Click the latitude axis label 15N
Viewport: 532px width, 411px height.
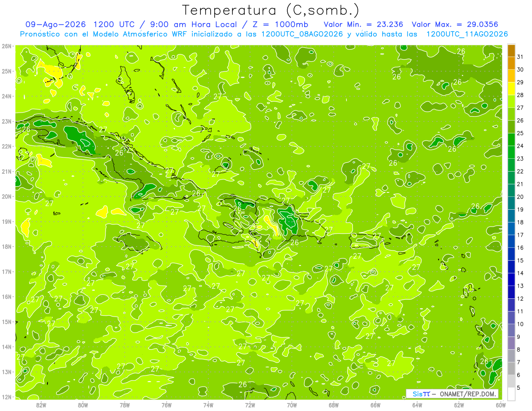coord(7,322)
